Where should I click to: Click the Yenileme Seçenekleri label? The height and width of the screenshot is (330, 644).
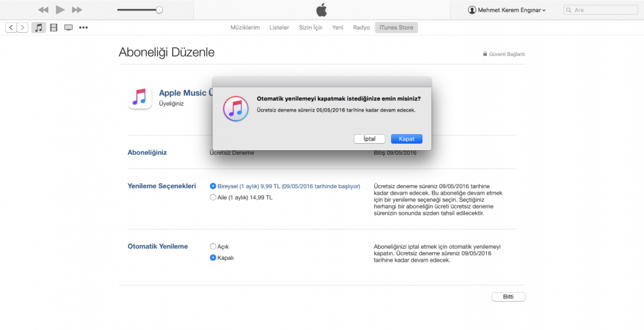point(162,186)
